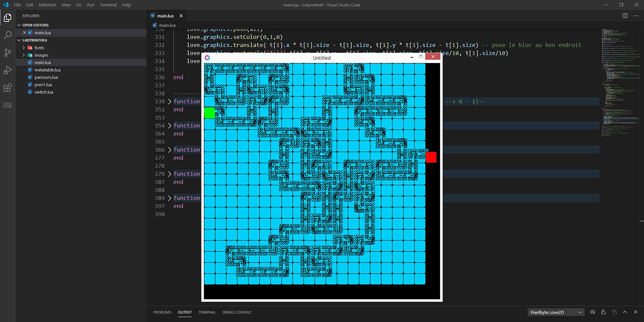Collapse the panel with the chevron icon
Screen dimensions: 644x322
point(625,312)
